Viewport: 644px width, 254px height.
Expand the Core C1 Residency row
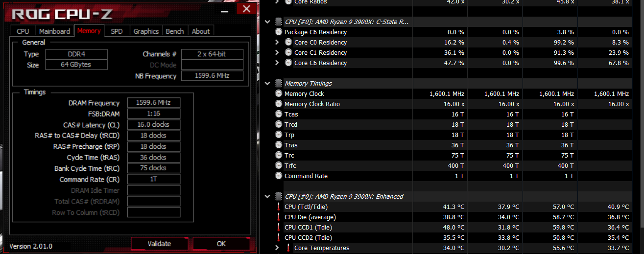pos(278,52)
